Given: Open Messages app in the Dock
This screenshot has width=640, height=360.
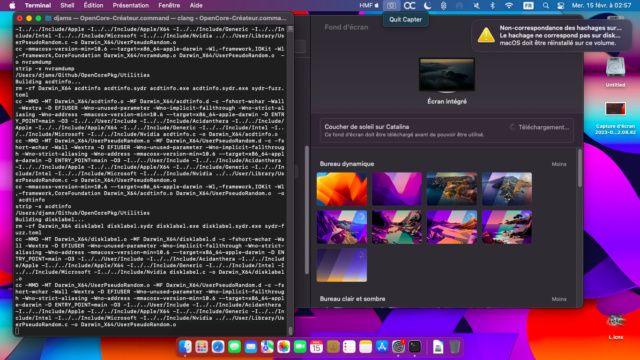Looking at the screenshot, I should click(234, 347).
